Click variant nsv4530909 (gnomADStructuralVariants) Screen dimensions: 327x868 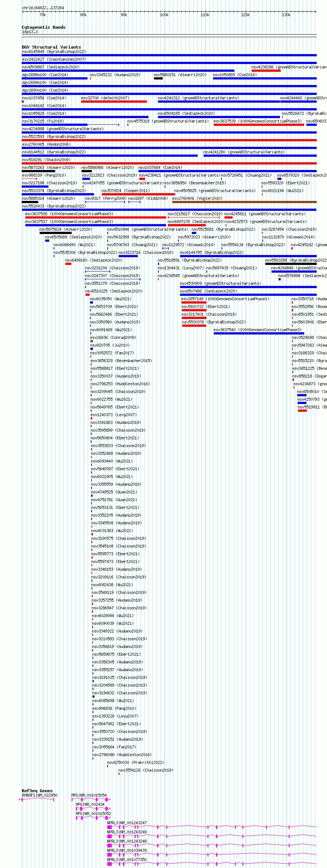220,283
